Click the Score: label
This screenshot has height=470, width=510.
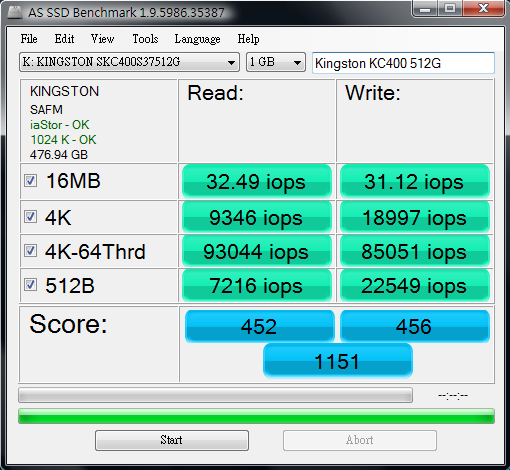click(x=68, y=324)
